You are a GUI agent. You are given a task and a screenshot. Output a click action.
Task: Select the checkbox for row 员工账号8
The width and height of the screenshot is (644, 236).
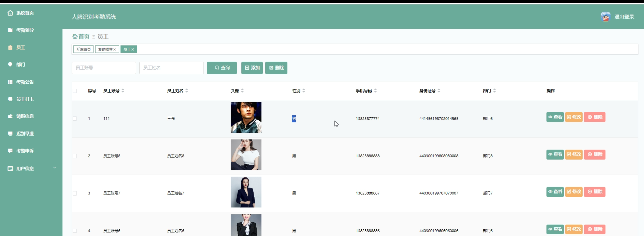[75, 156]
